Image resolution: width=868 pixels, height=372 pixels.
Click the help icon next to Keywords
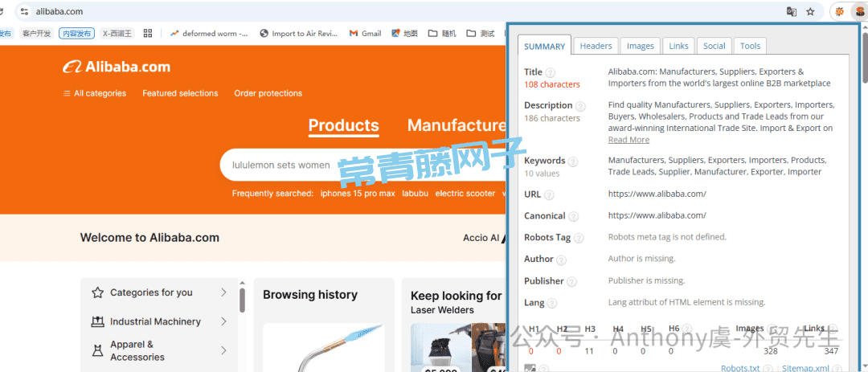[573, 161]
